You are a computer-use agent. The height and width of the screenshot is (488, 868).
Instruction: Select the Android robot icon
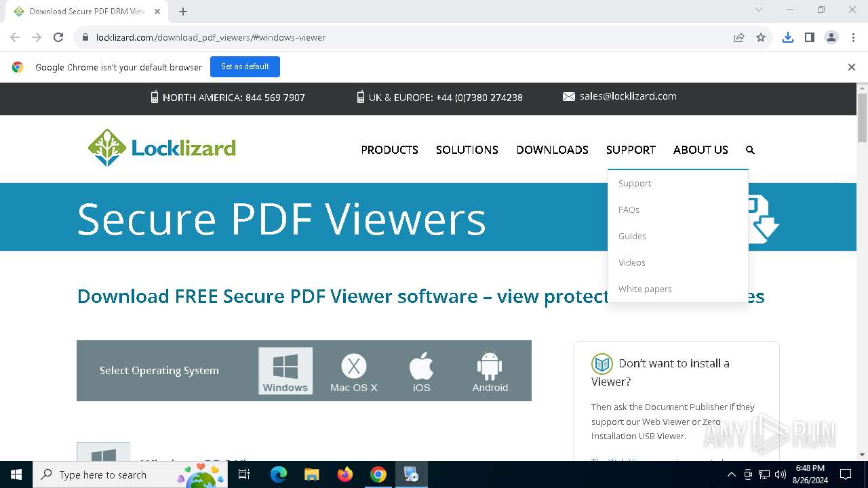[490, 373]
